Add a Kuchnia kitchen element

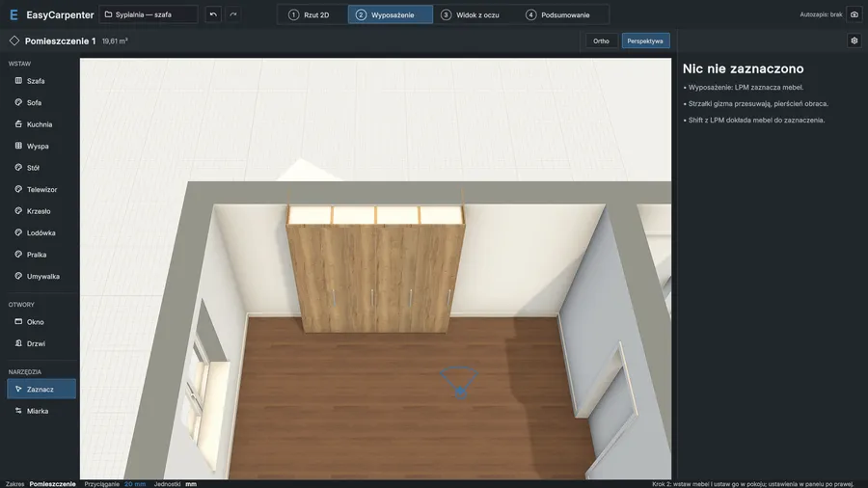coord(41,124)
